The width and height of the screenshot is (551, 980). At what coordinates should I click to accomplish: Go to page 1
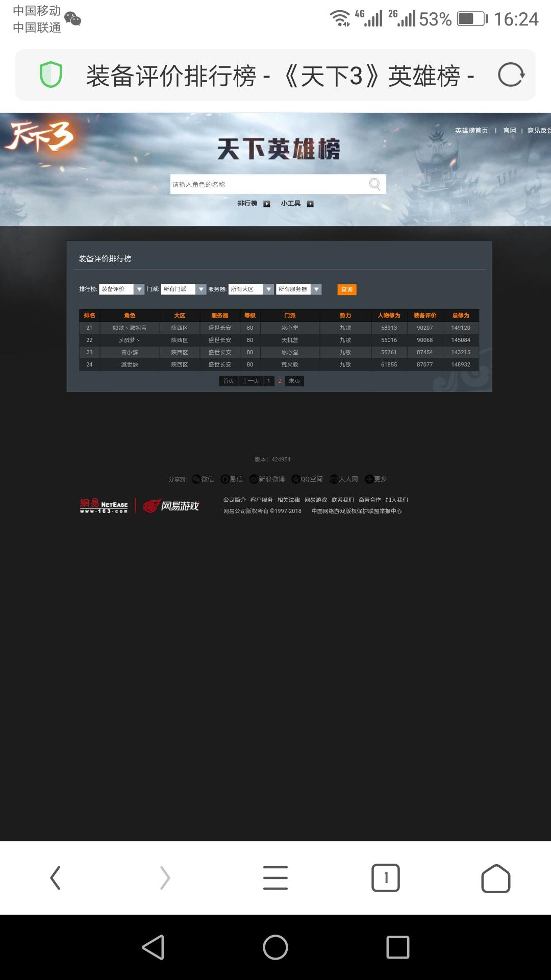click(269, 381)
